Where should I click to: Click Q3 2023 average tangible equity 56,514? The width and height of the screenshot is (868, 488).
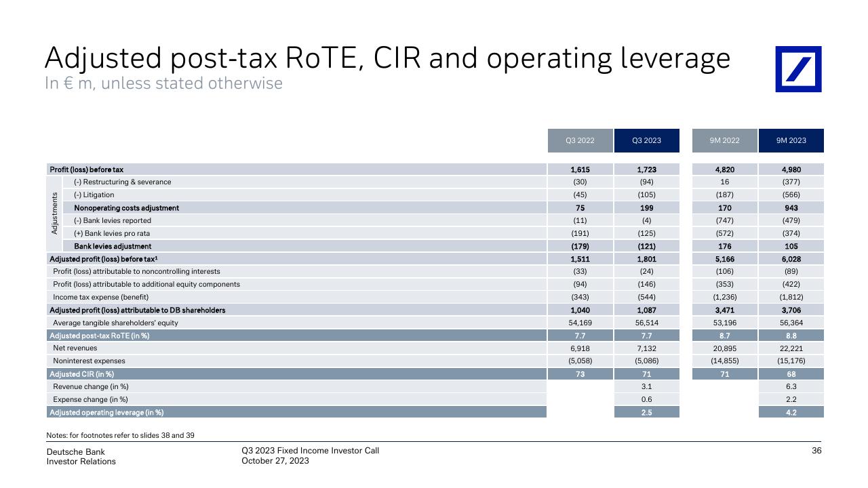coord(646,323)
